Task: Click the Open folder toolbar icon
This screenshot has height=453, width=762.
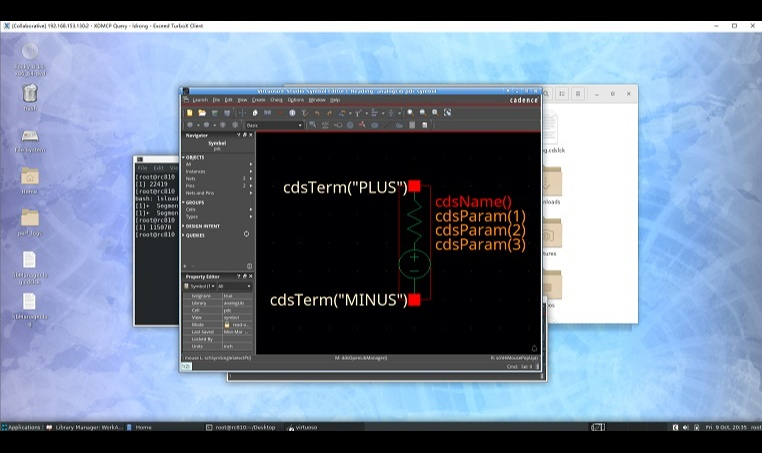Action: tap(202, 113)
